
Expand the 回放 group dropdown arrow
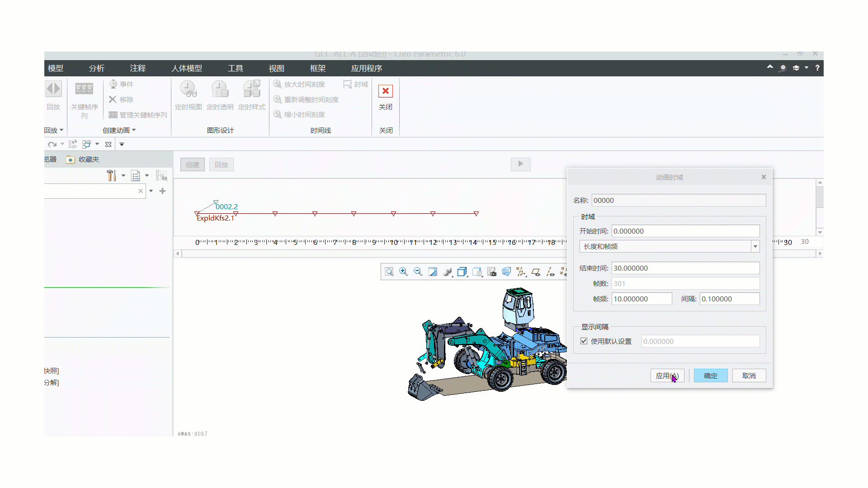[x=61, y=130]
